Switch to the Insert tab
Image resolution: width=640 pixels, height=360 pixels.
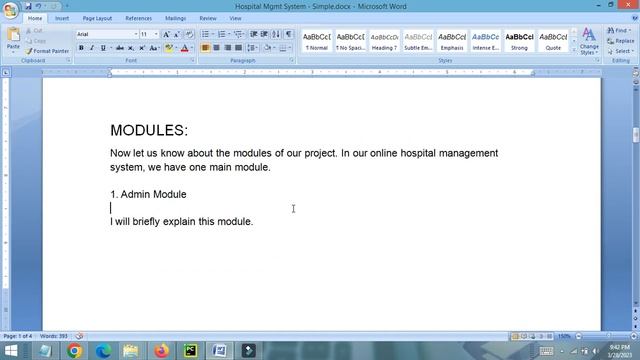tap(62, 18)
